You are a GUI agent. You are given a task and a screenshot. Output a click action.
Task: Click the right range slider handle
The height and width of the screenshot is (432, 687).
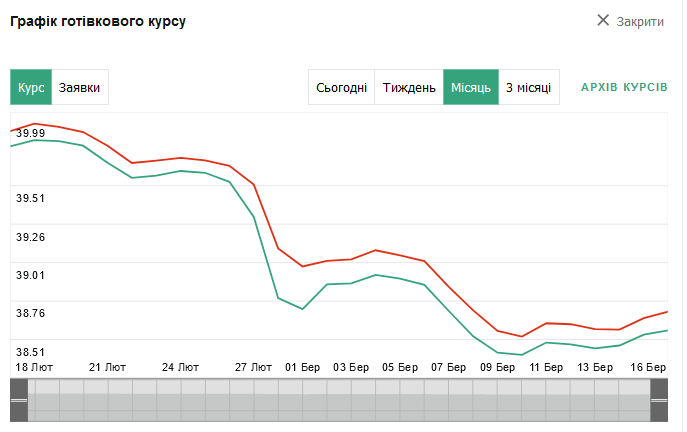[x=659, y=400]
